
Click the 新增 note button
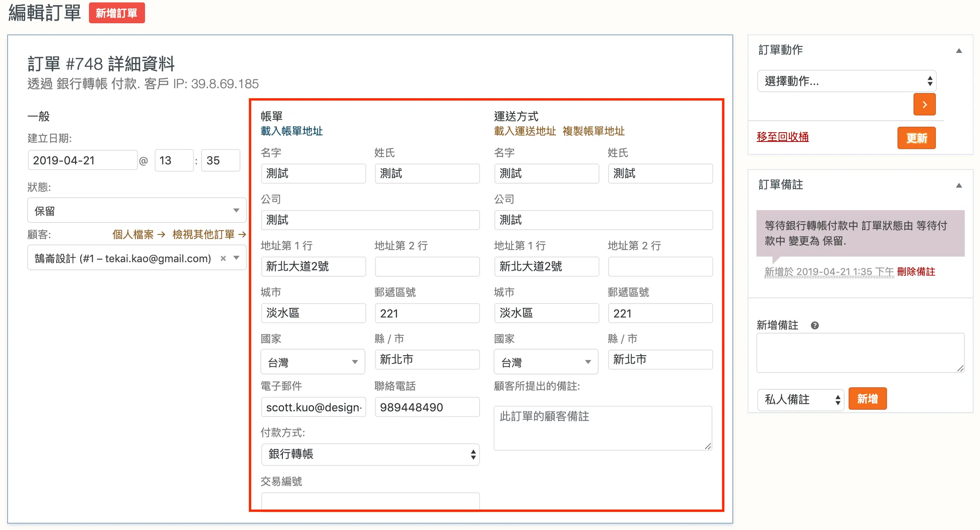867,399
